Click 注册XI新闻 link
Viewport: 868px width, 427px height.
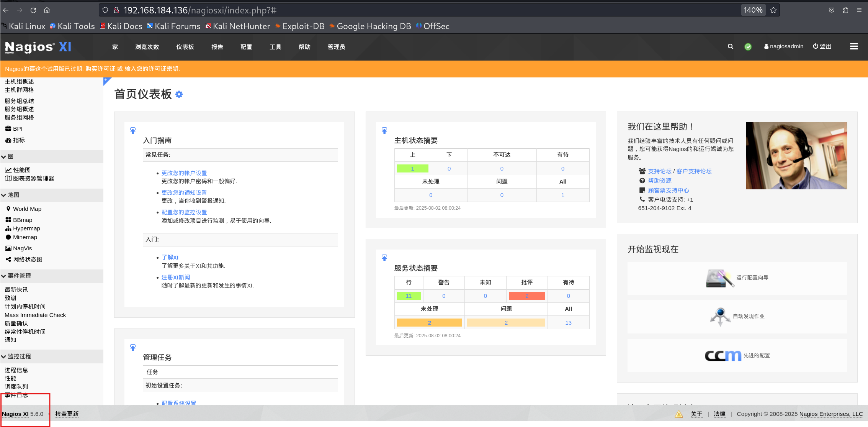coord(175,278)
